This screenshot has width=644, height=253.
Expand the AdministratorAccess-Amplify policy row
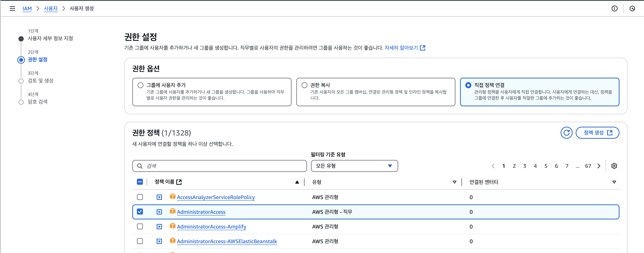[159, 226]
